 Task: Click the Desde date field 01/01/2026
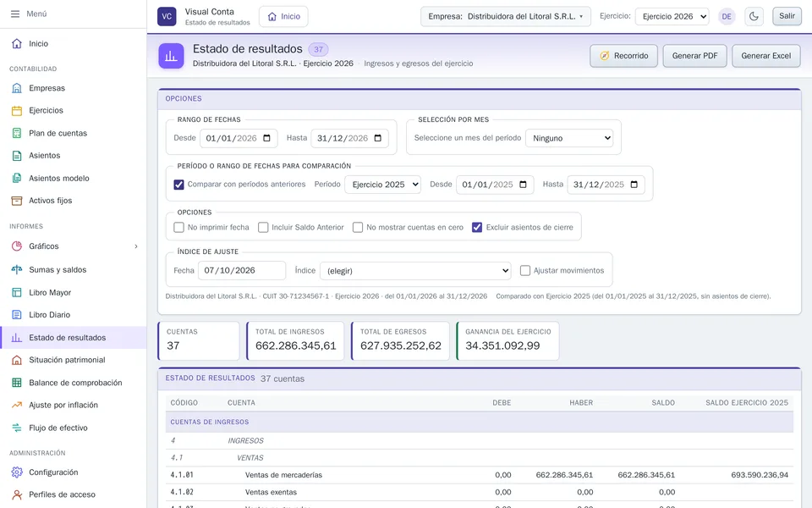tap(239, 138)
